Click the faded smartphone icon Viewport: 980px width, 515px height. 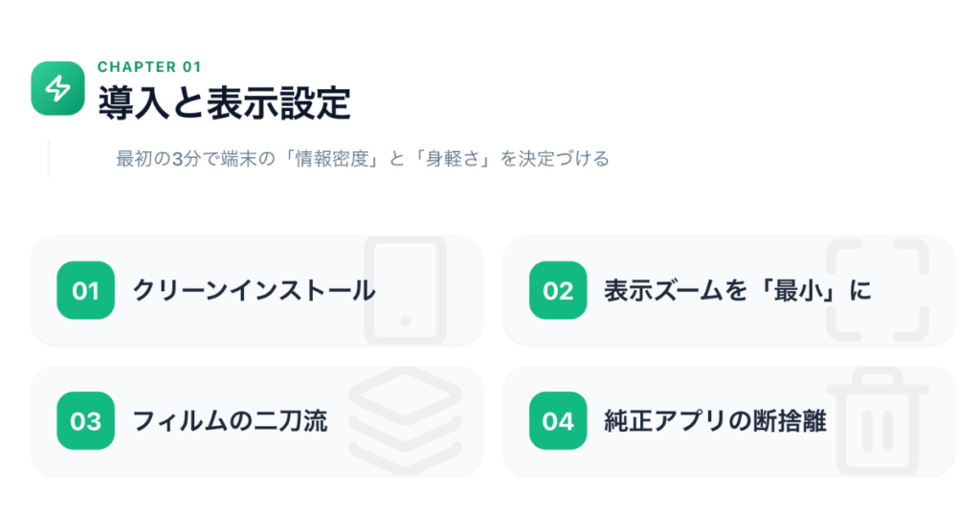click(x=405, y=290)
